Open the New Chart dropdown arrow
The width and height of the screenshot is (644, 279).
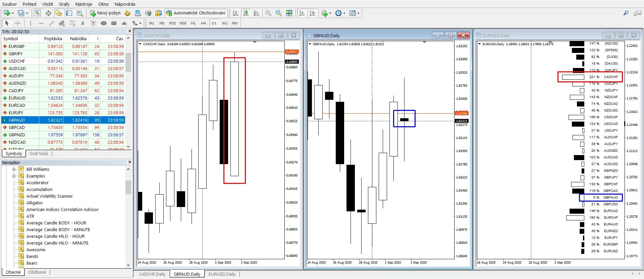point(13,13)
